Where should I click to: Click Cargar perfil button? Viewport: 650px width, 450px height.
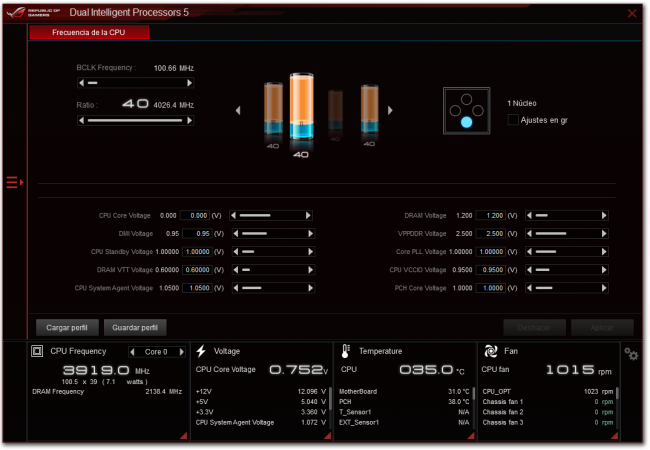tap(67, 328)
